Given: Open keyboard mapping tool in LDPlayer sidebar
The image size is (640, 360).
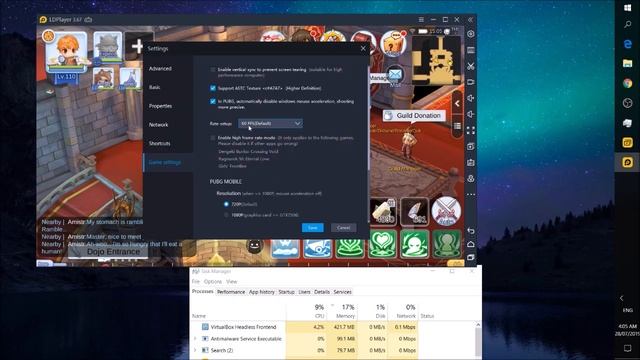Looking at the screenshot, I should pos(471,50).
